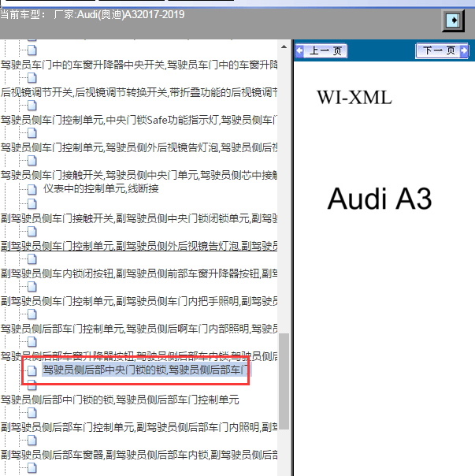The width and height of the screenshot is (475, 476).
Task: Go to previous page with 上一页 button
Action: coord(321,50)
